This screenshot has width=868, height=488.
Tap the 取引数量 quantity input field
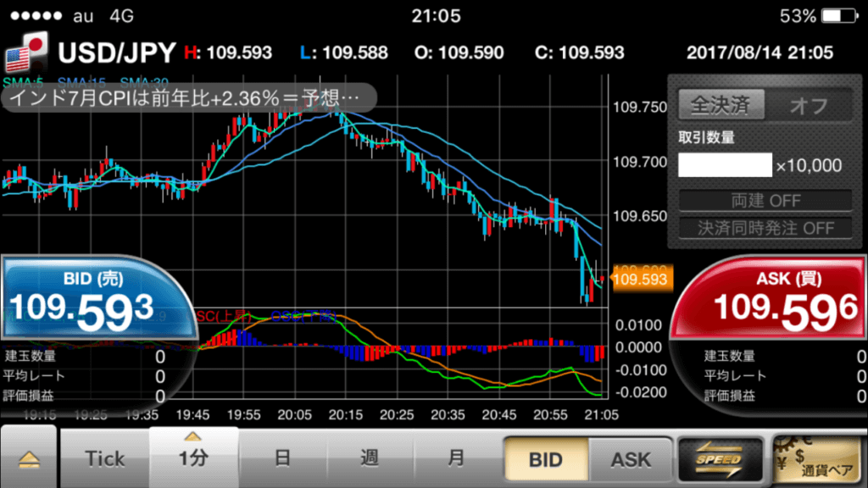(725, 165)
